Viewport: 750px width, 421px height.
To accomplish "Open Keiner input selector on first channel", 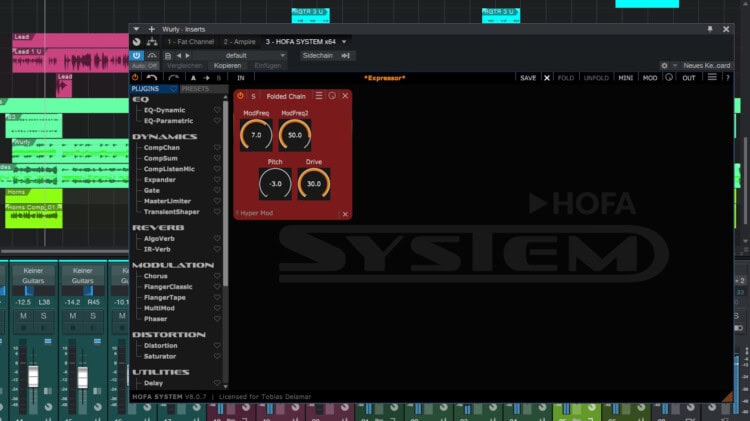I will [33, 271].
